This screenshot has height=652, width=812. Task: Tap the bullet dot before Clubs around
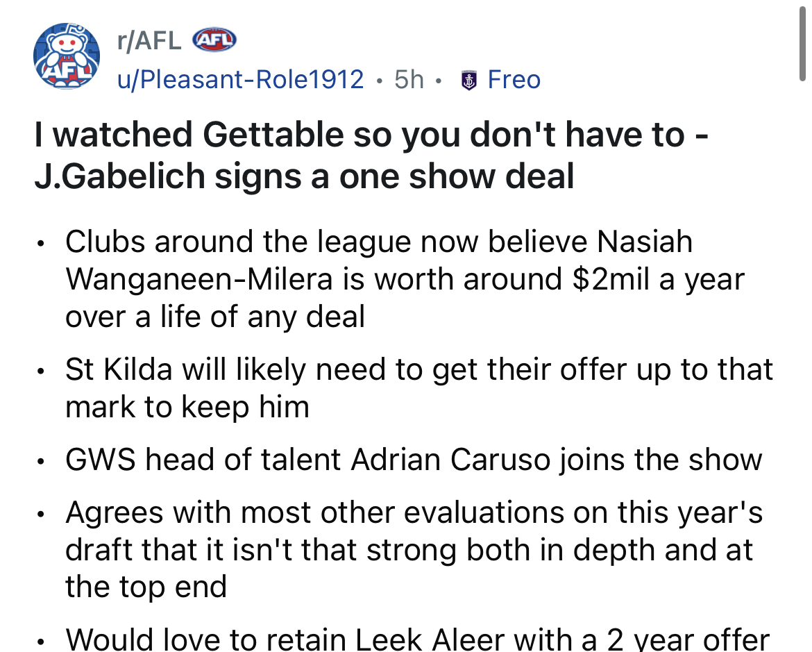pyautogui.click(x=40, y=242)
